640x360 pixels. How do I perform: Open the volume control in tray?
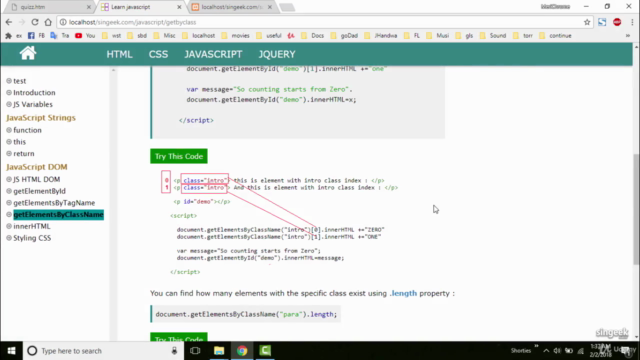point(557,351)
